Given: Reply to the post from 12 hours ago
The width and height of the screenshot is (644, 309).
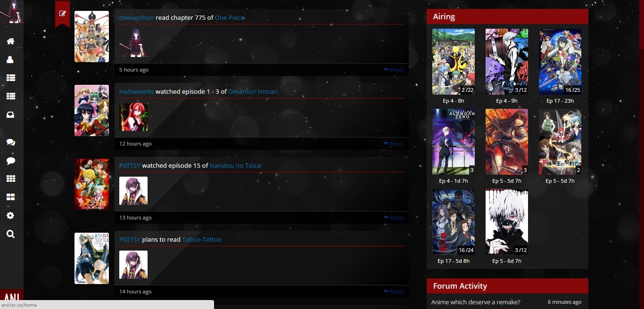Looking at the screenshot, I should click(394, 144).
